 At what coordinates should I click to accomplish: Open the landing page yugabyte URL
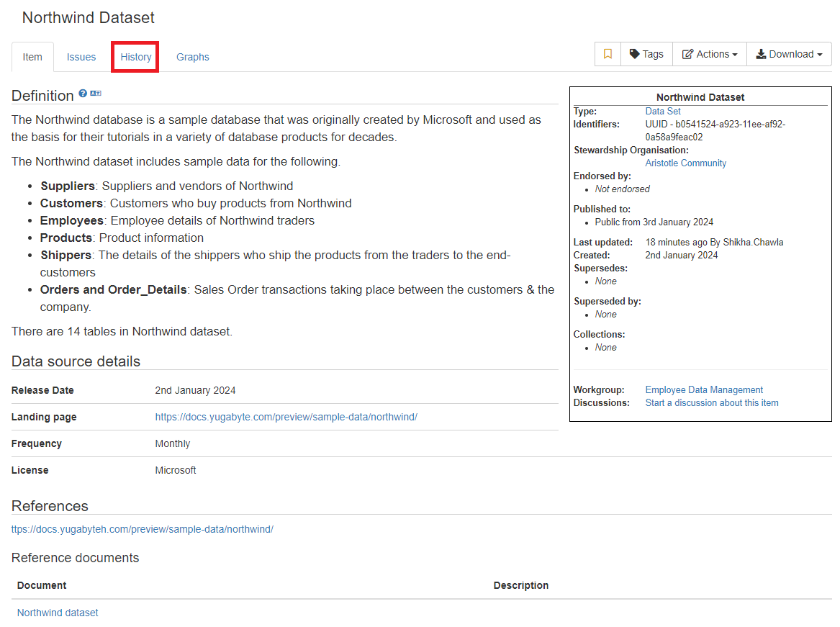point(286,417)
